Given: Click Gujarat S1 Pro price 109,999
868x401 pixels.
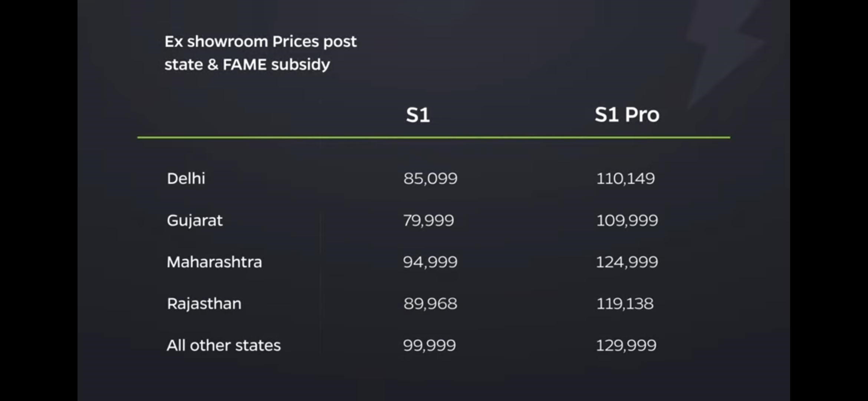Looking at the screenshot, I should (627, 221).
